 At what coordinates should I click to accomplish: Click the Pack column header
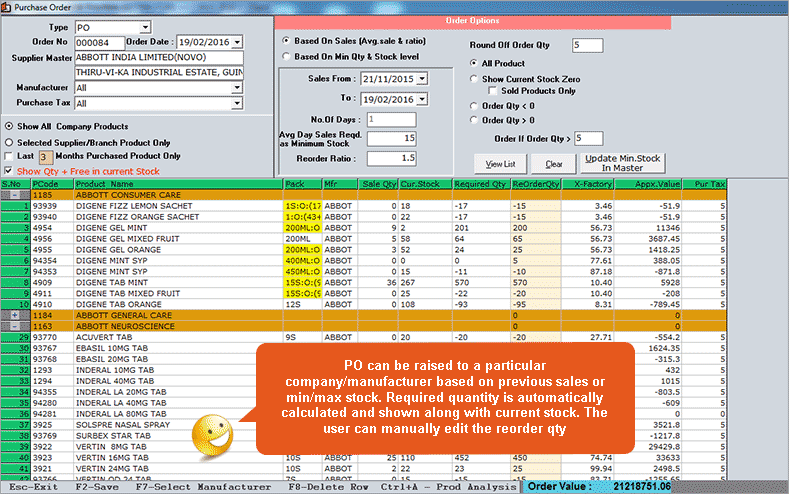302,184
